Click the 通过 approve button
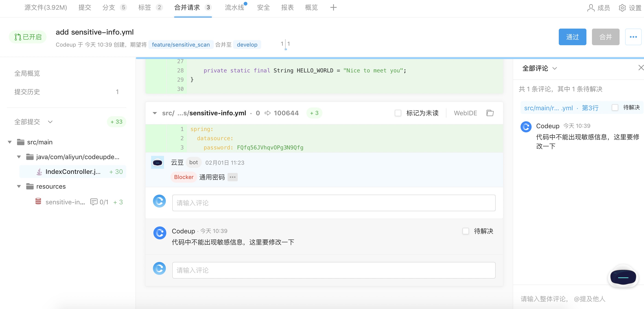This screenshot has height=309, width=644. [x=572, y=37]
